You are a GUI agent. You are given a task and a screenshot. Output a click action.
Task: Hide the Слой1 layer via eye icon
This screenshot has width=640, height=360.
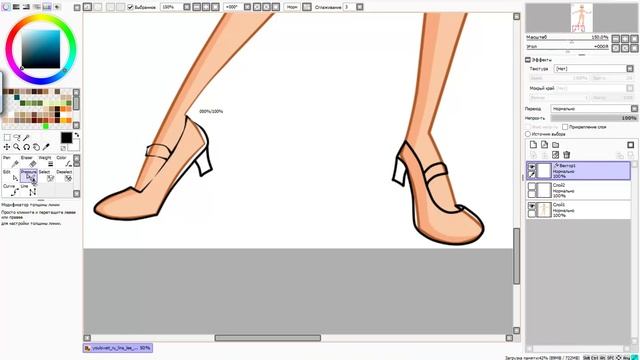(x=532, y=206)
